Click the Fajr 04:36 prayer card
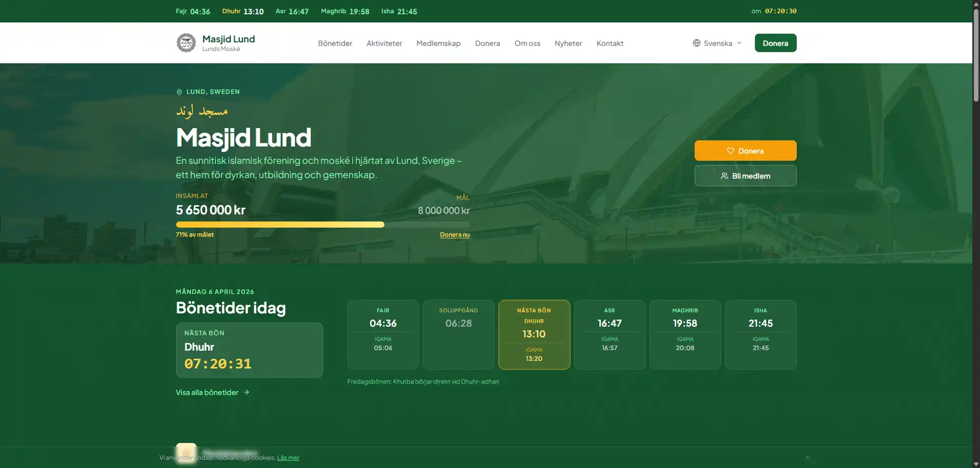Screen dimensions: 980x468 click(383, 335)
